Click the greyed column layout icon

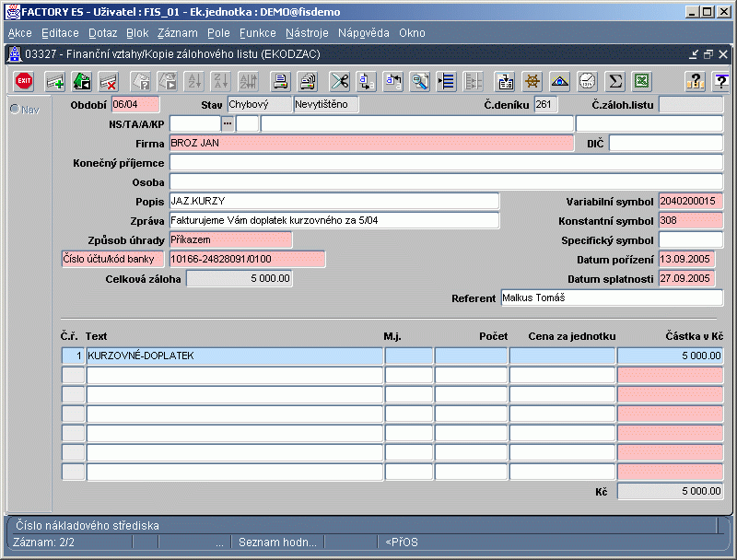(x=474, y=81)
